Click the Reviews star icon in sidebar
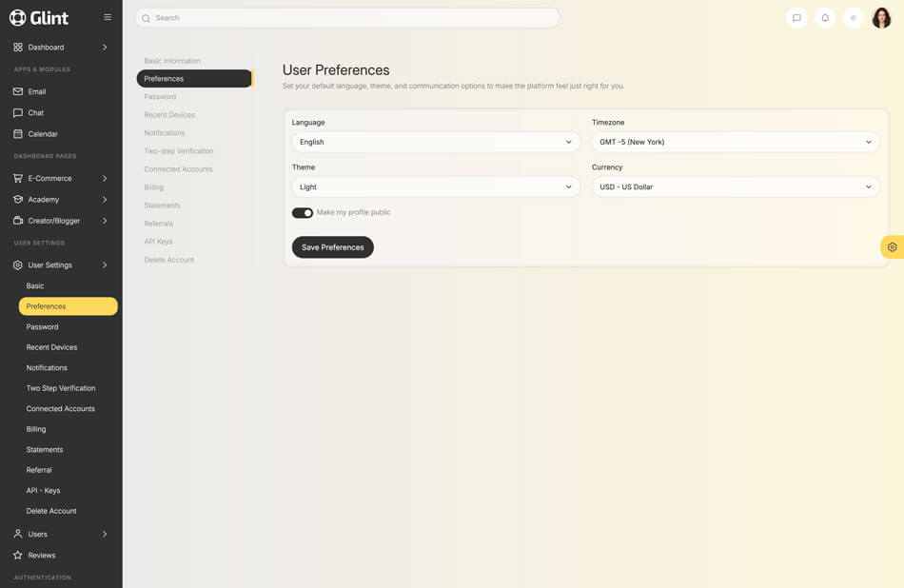Screen dimensions: 904x588 coord(18,555)
